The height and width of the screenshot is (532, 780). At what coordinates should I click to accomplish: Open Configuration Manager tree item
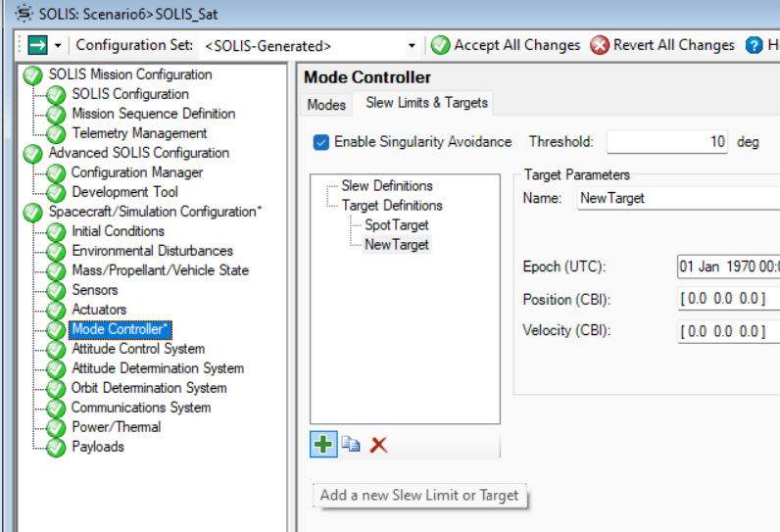point(137,172)
